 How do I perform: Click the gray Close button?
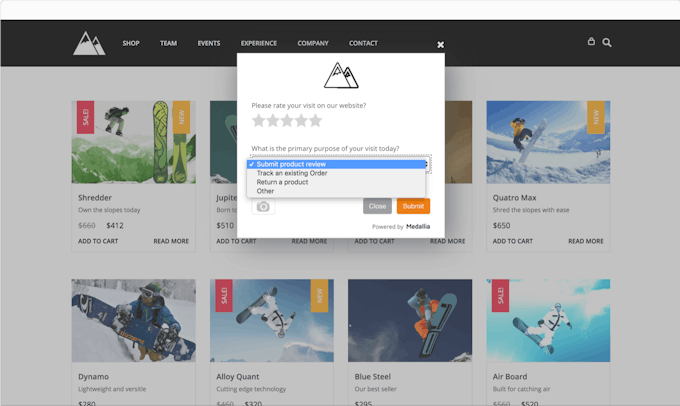click(x=377, y=206)
